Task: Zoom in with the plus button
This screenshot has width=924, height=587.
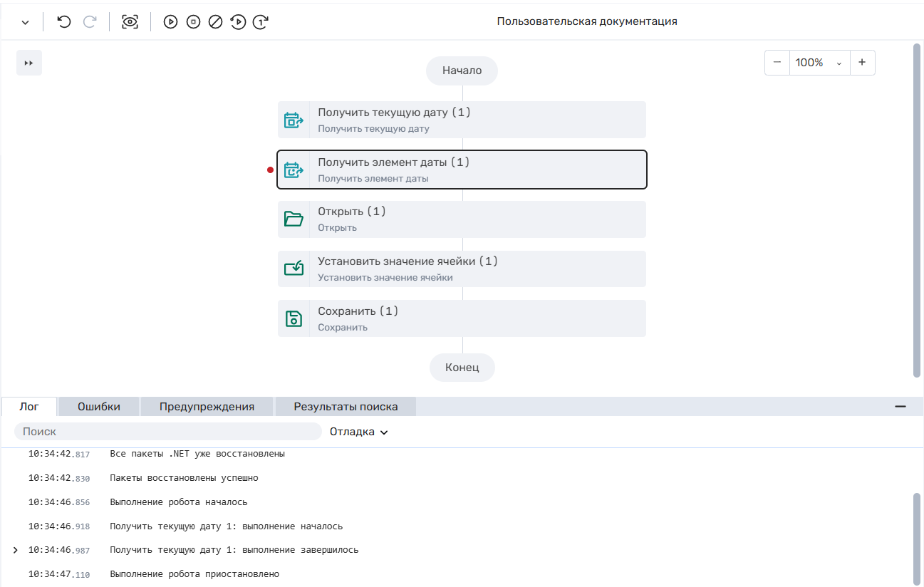Action: point(862,63)
